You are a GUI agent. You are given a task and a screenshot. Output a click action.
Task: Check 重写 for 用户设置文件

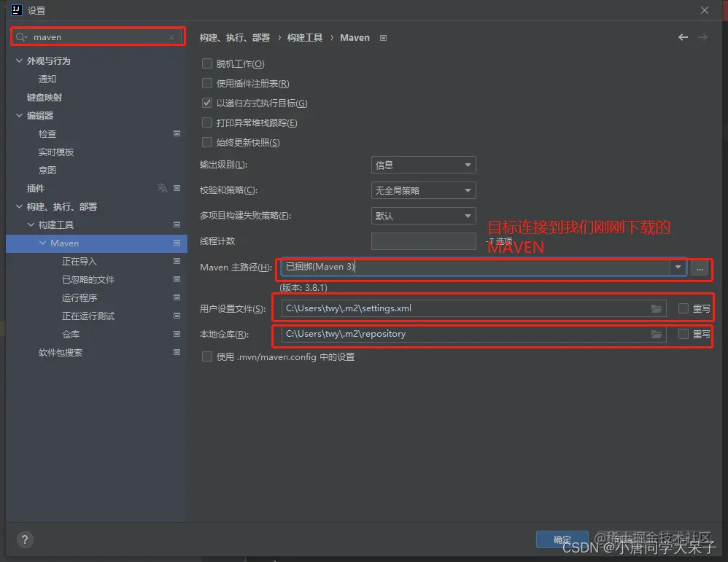pyautogui.click(x=683, y=308)
